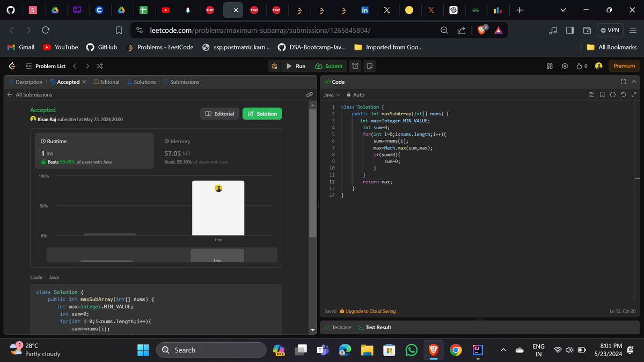The height and width of the screenshot is (362, 644).
Task: Run the code
Action: tap(296, 66)
